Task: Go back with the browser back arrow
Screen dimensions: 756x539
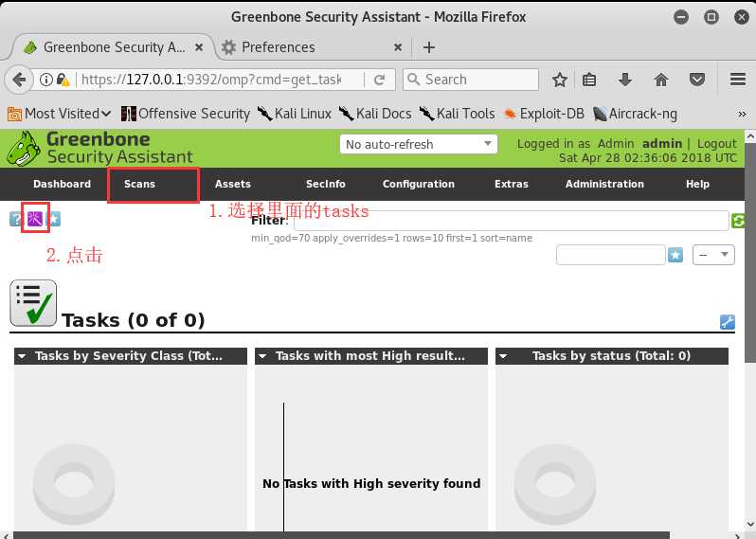Action: coord(19,80)
